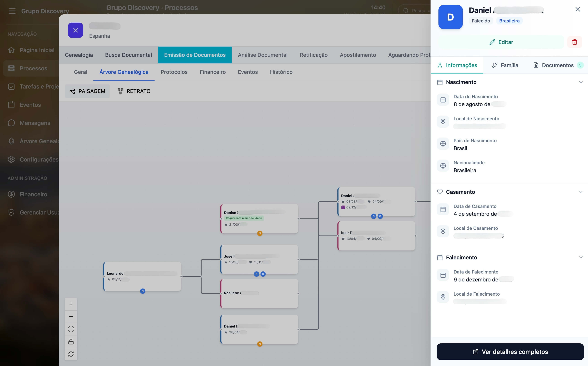Click the orange N badge under bottom Daniel card

(x=260, y=344)
